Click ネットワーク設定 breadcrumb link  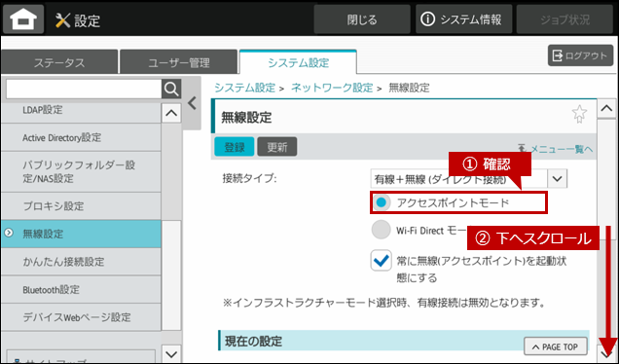[332, 88]
